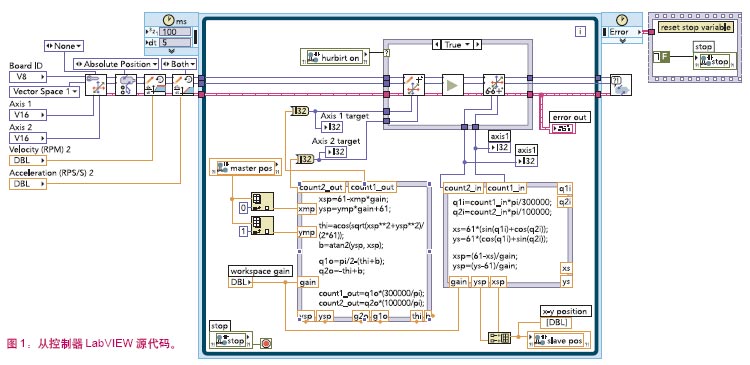The image size is (750, 365).
Task: Open the None enum dropdown
Action: point(63,46)
